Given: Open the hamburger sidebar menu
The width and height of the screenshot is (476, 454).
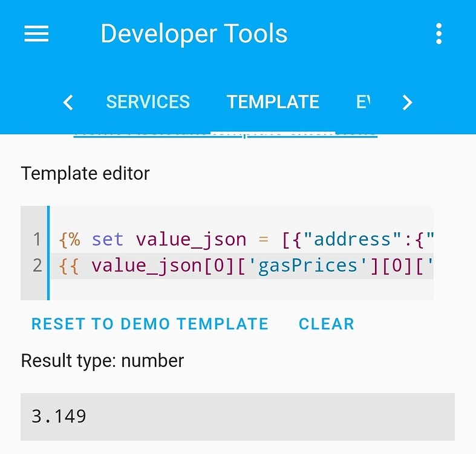Looking at the screenshot, I should coord(36,34).
